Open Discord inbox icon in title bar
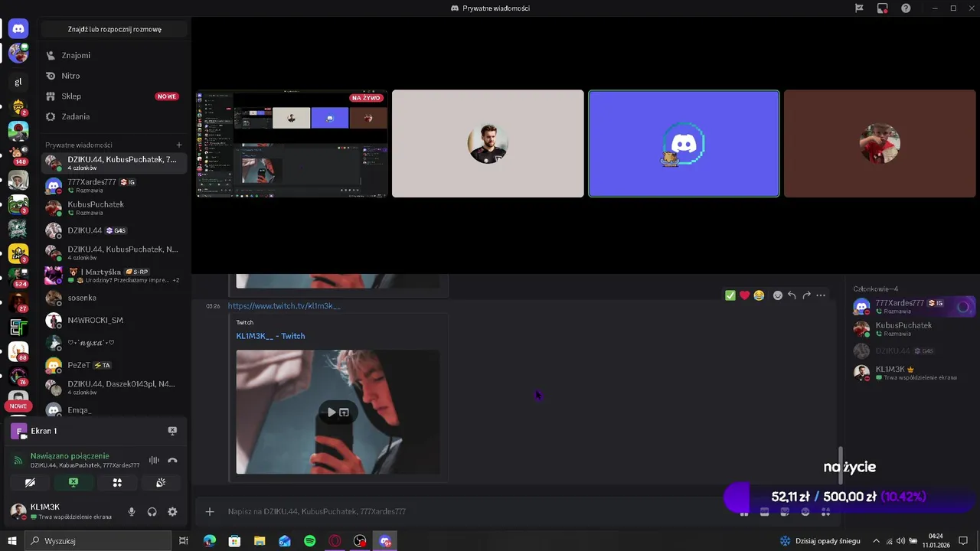The width and height of the screenshot is (980, 551). [x=883, y=8]
